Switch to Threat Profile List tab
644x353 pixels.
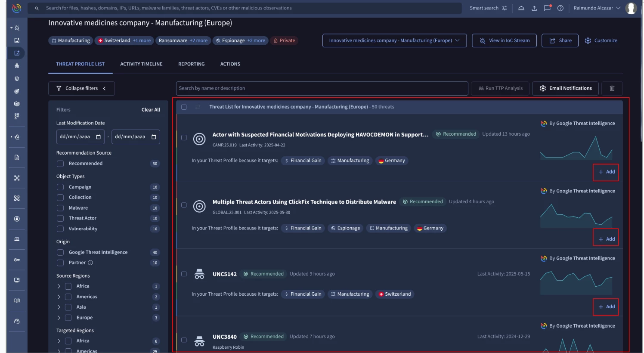pos(80,64)
